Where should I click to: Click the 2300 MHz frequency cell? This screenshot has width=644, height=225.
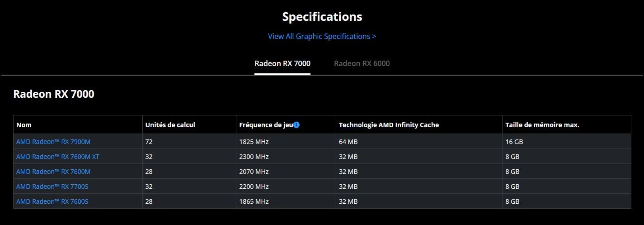pyautogui.click(x=254, y=157)
